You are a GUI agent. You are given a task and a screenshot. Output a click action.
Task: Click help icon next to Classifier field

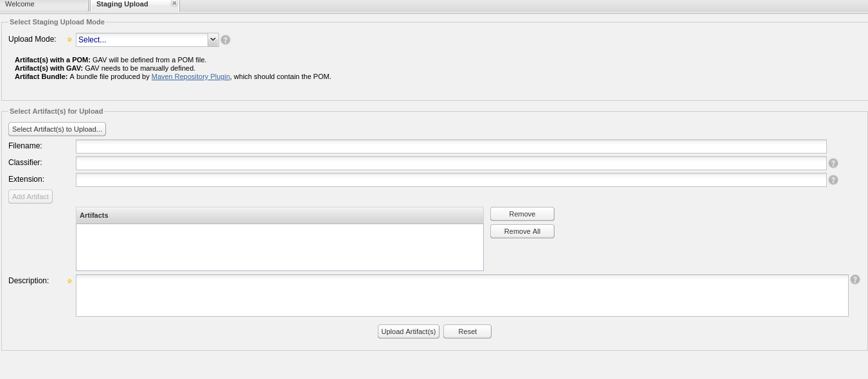(833, 163)
